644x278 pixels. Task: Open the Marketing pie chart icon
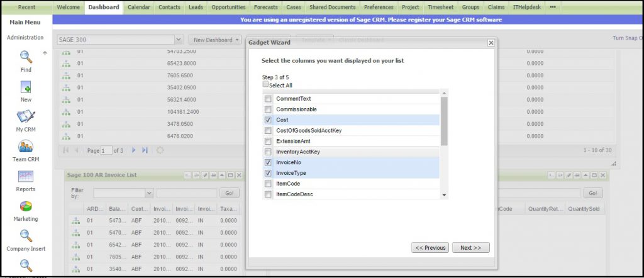click(26, 206)
